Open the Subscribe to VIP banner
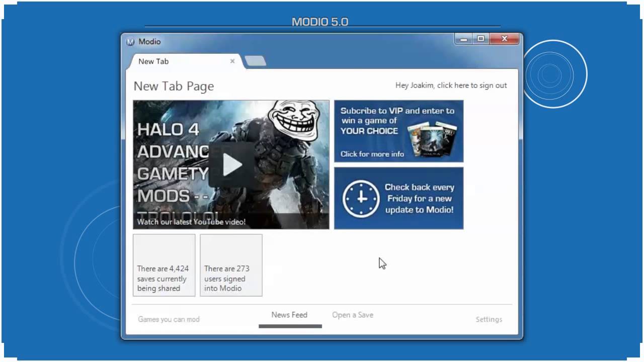 tap(399, 131)
